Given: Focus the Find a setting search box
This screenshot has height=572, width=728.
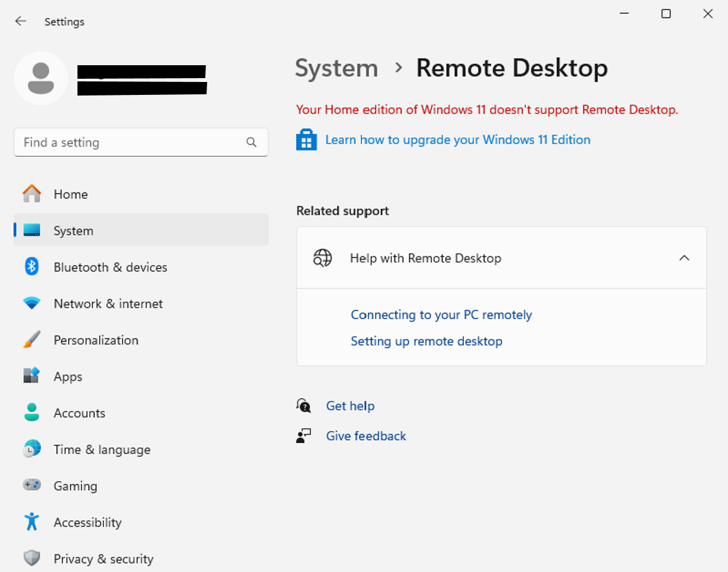Looking at the screenshot, I should 129,143.
